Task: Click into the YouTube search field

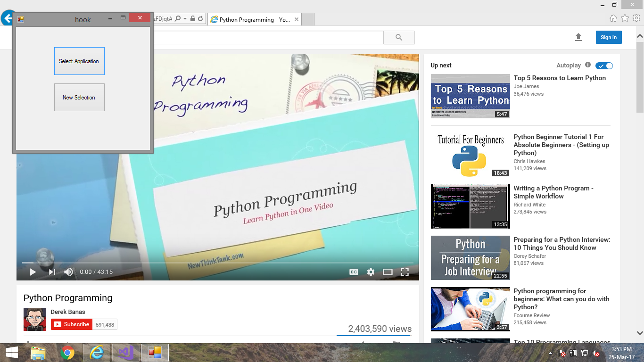Action: coord(269,37)
